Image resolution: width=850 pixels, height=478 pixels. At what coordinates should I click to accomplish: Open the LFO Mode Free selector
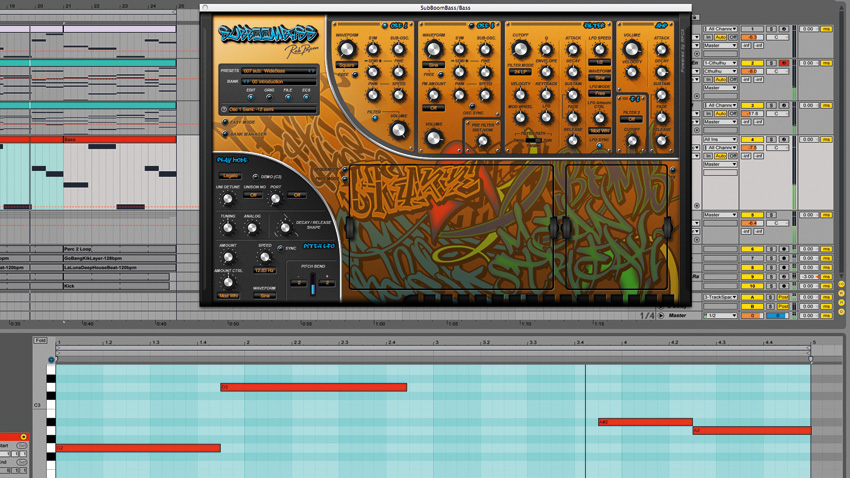(x=600, y=93)
